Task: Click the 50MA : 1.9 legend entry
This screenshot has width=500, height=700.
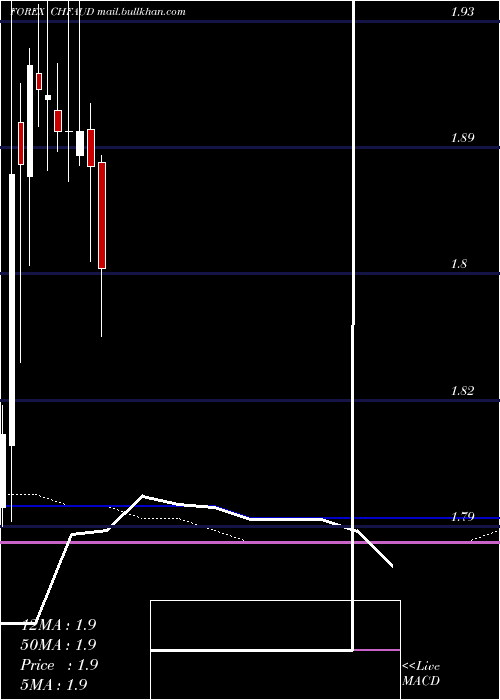Action: [x=58, y=645]
